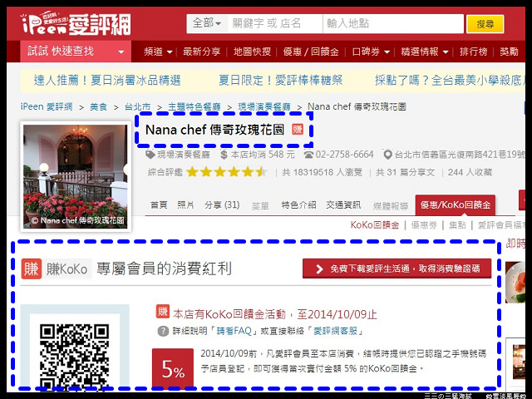Click the 賺KoKo header icon

point(32,268)
